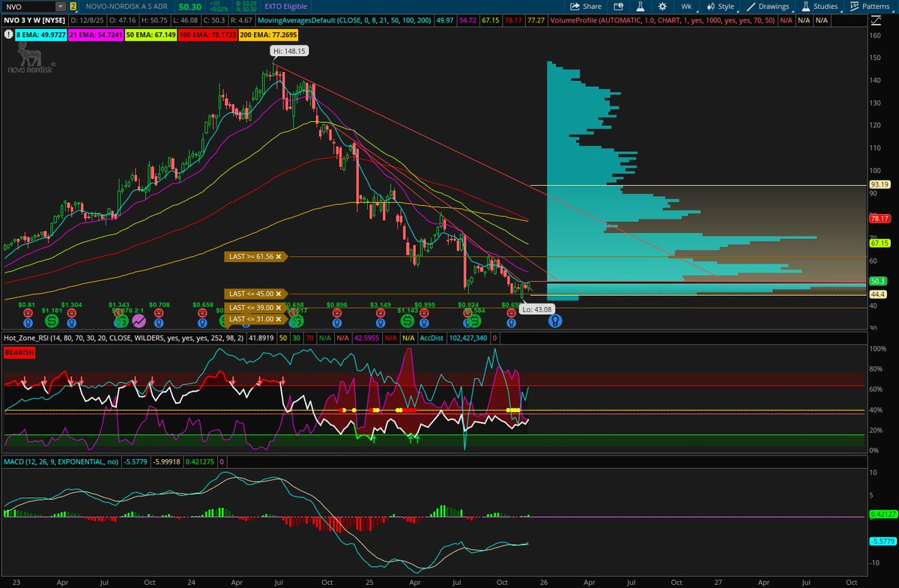Click the 44.4 price axis label
Viewport: 899px width, 588px height.
click(x=878, y=294)
